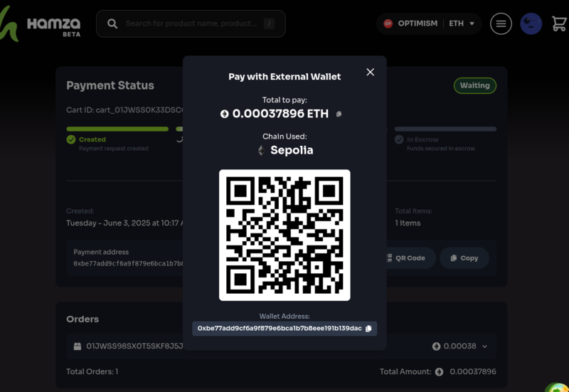Click the Created progress bar segment

click(117, 129)
